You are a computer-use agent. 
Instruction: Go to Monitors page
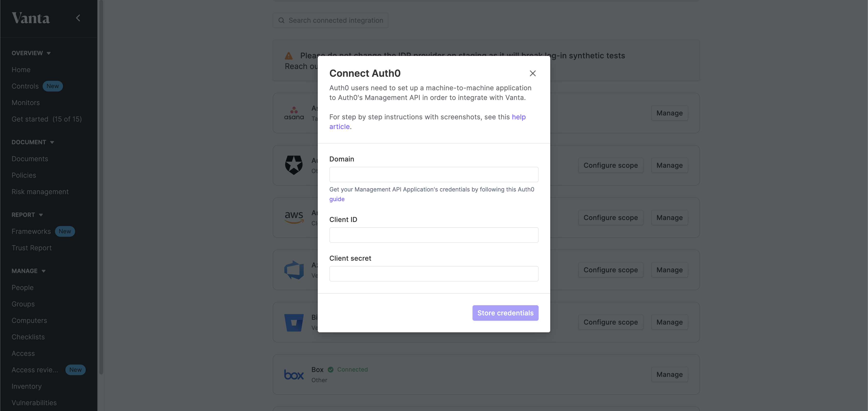(26, 103)
